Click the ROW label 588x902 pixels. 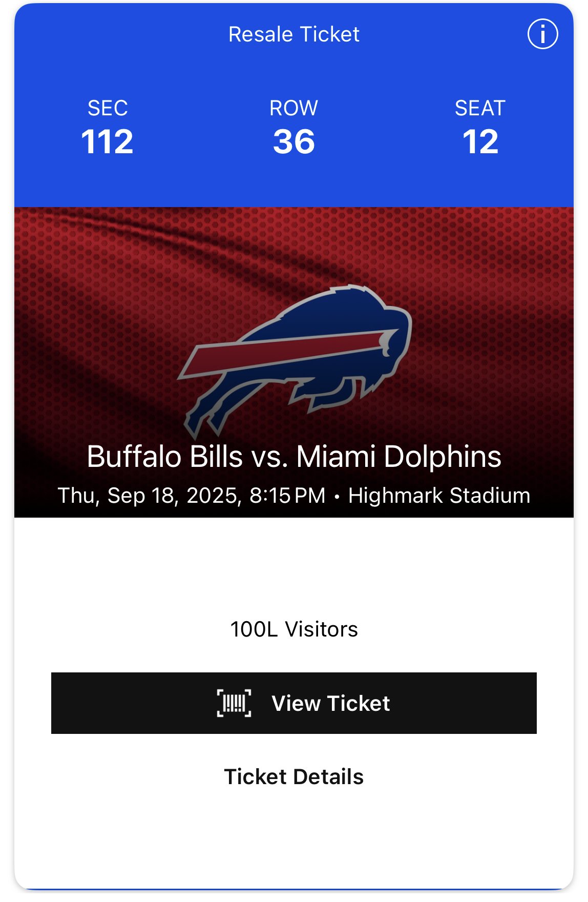pos(293,108)
